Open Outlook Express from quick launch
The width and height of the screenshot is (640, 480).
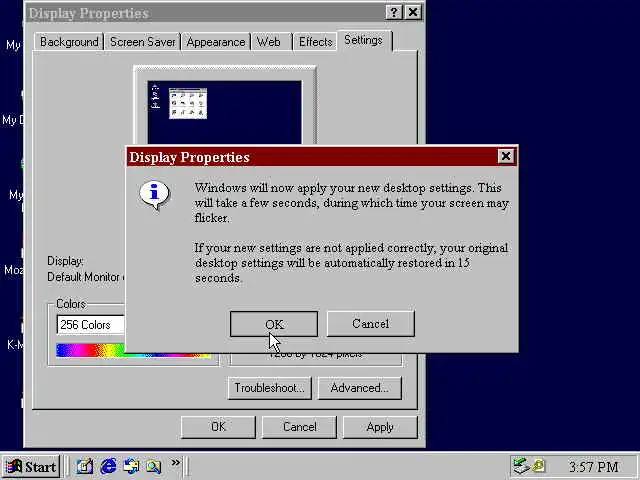pos(131,466)
